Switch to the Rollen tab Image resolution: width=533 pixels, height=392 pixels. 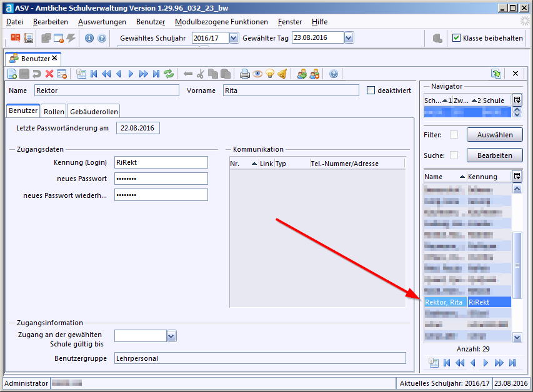(54, 112)
